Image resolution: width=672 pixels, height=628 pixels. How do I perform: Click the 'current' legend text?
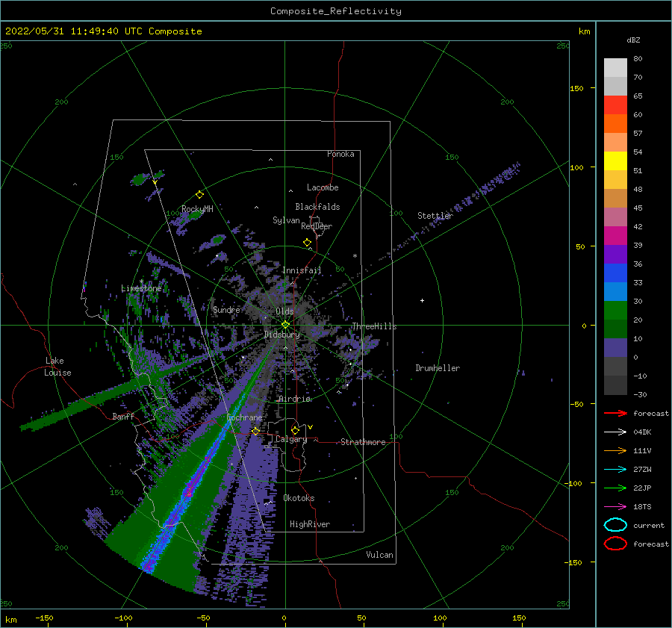649,525
